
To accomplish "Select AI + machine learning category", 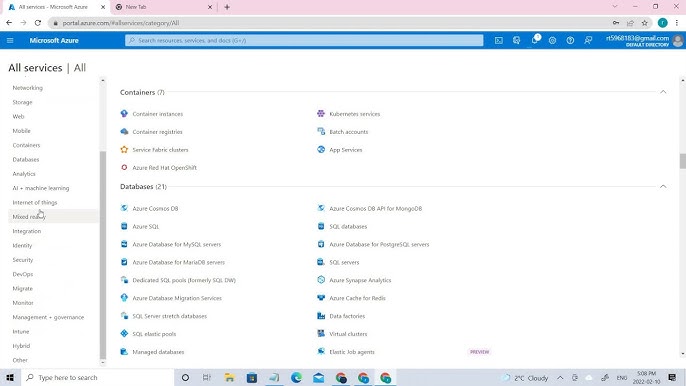I will tap(41, 188).
